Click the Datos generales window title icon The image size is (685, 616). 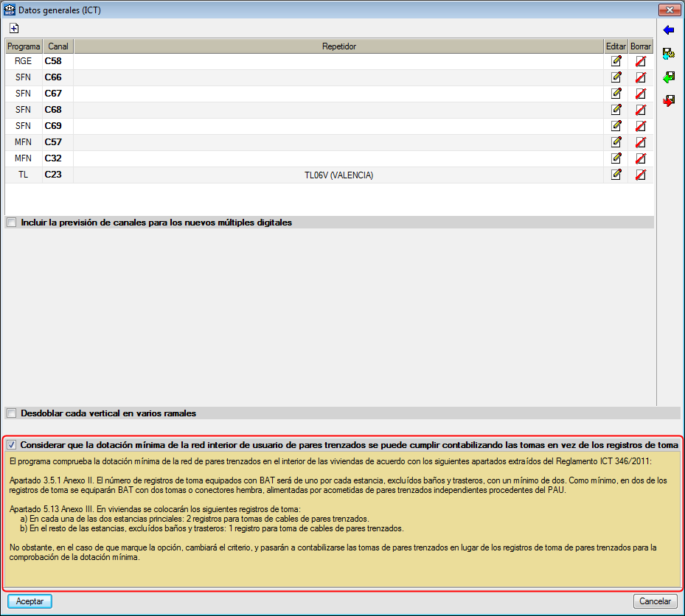(x=9, y=10)
